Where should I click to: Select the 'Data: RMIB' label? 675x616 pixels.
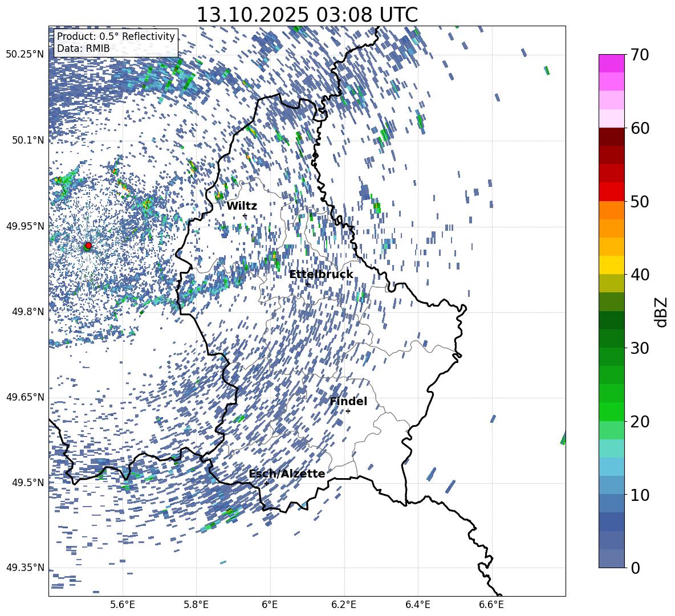point(83,48)
